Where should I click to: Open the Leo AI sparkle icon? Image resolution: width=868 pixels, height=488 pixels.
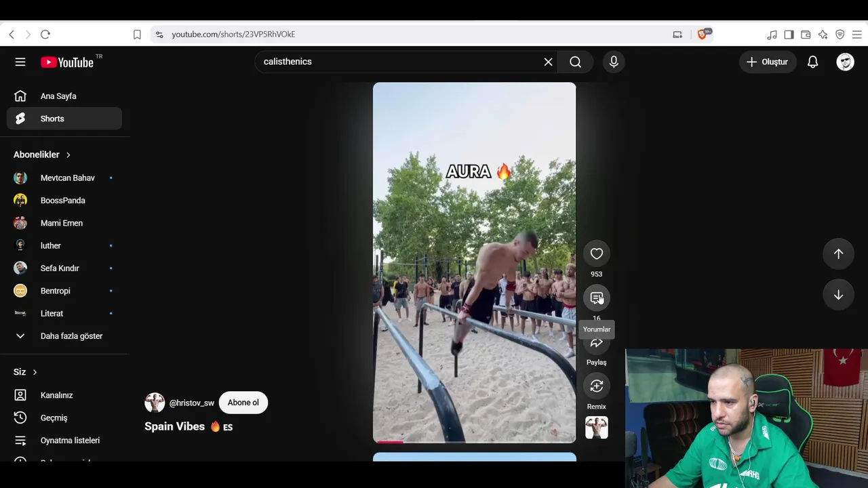[823, 35]
